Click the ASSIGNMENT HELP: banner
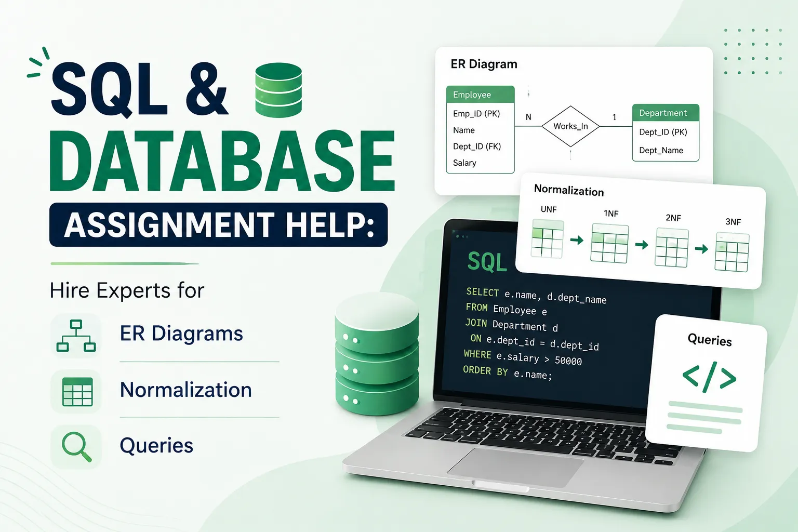 pyautogui.click(x=218, y=224)
